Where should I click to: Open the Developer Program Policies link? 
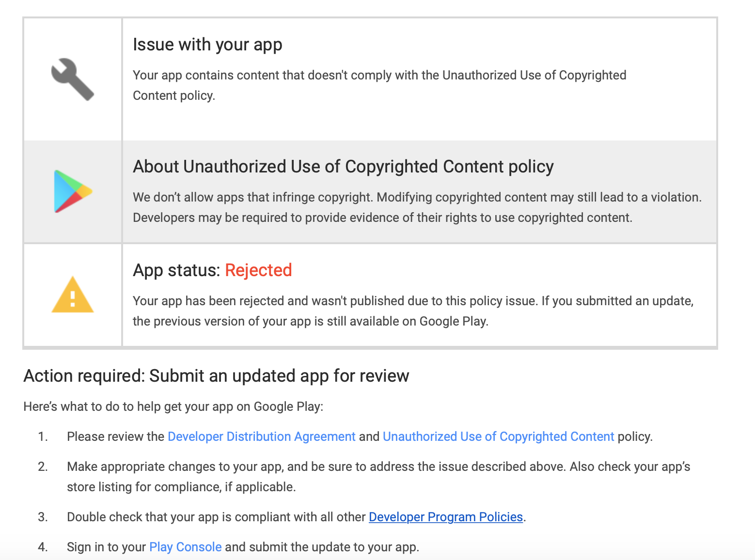tap(446, 517)
